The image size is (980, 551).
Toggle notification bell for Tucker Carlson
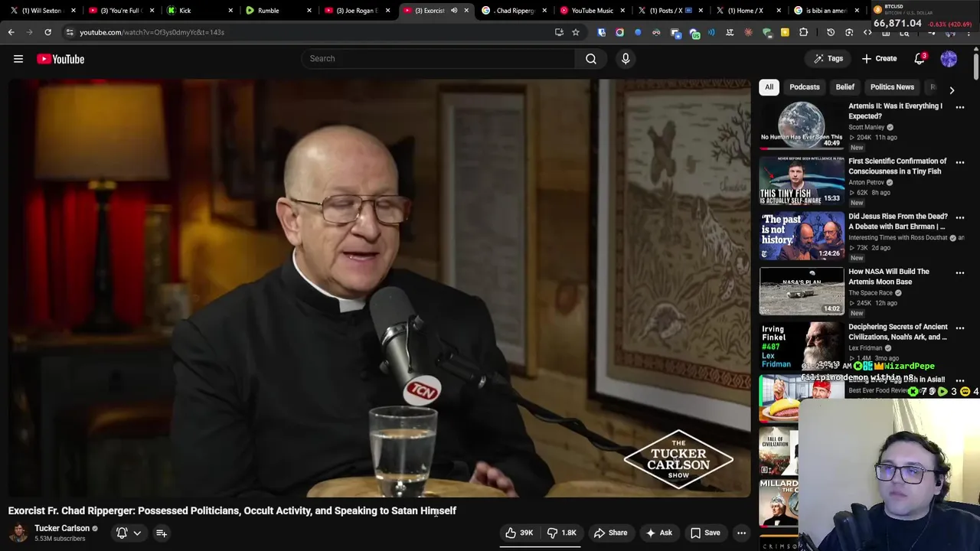click(x=122, y=533)
